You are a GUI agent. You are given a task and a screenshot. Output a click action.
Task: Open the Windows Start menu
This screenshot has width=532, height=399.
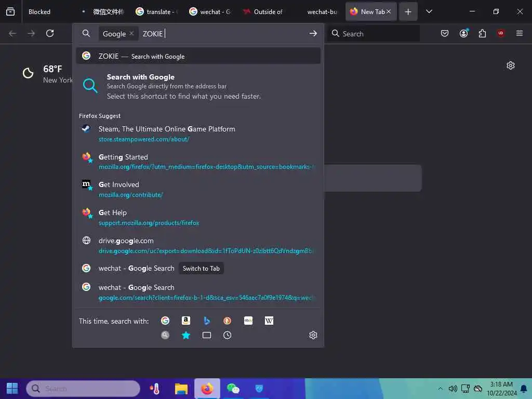point(12,389)
